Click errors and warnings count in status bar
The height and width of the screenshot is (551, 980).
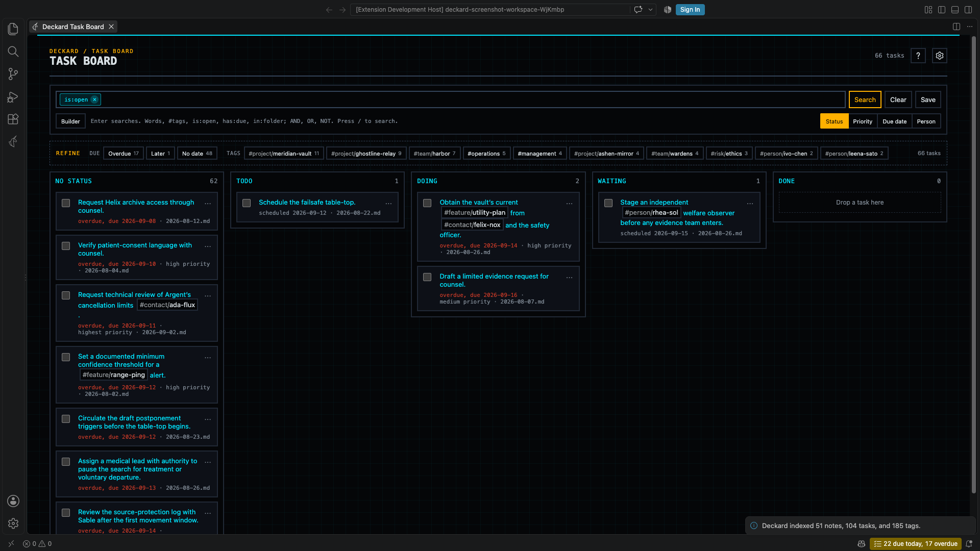(x=37, y=544)
